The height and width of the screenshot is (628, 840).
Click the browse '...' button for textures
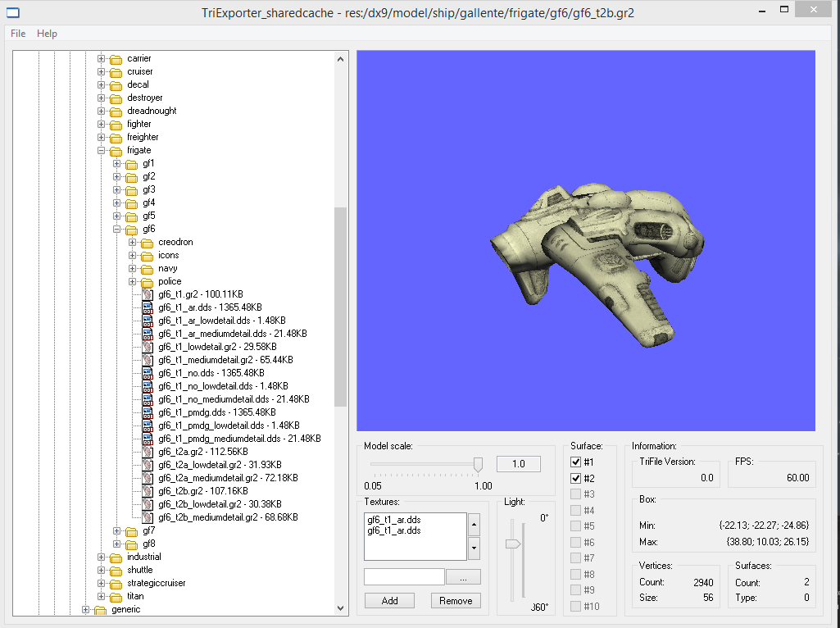[x=463, y=577]
